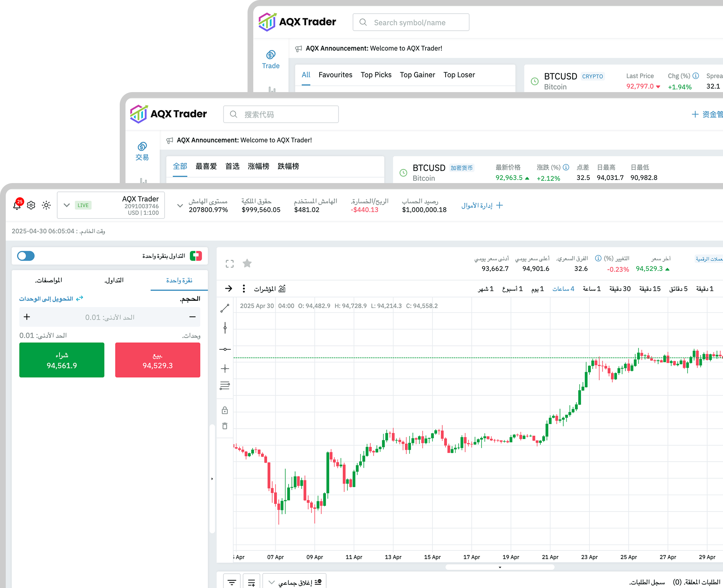Select 最喜爱 tab in Chinese window
This screenshot has height=588, width=723.
206,166
